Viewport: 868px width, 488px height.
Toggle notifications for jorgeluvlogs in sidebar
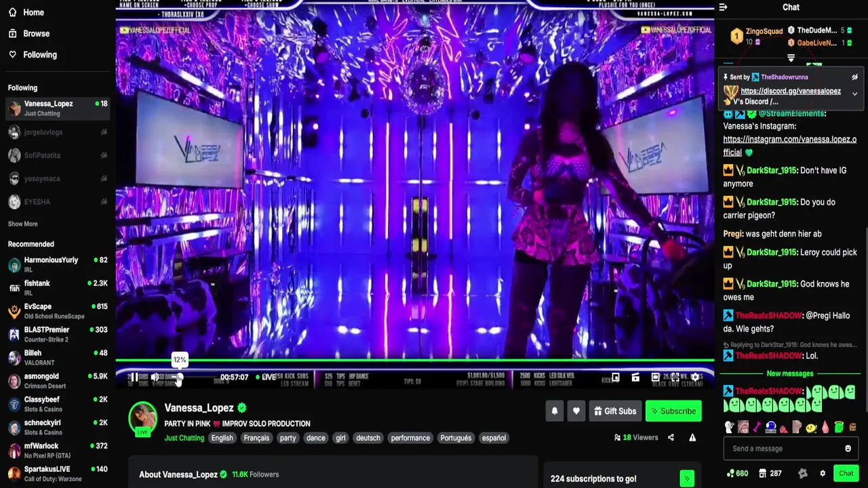[x=104, y=132]
